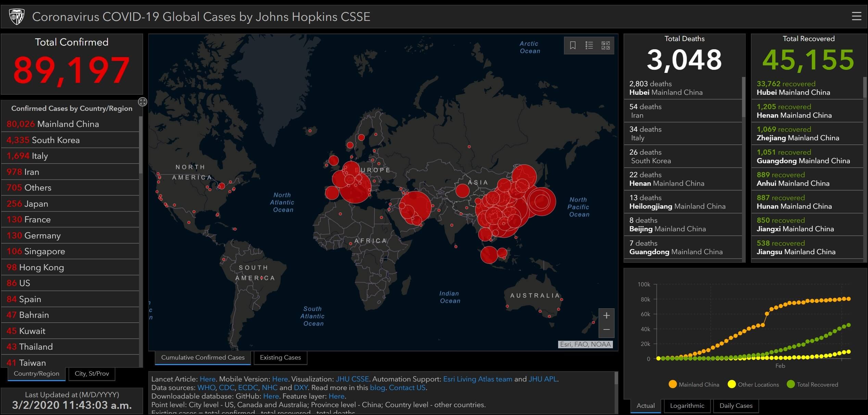The width and height of the screenshot is (868, 415).
Task: Select the 130 Germany row
Action: click(x=70, y=235)
